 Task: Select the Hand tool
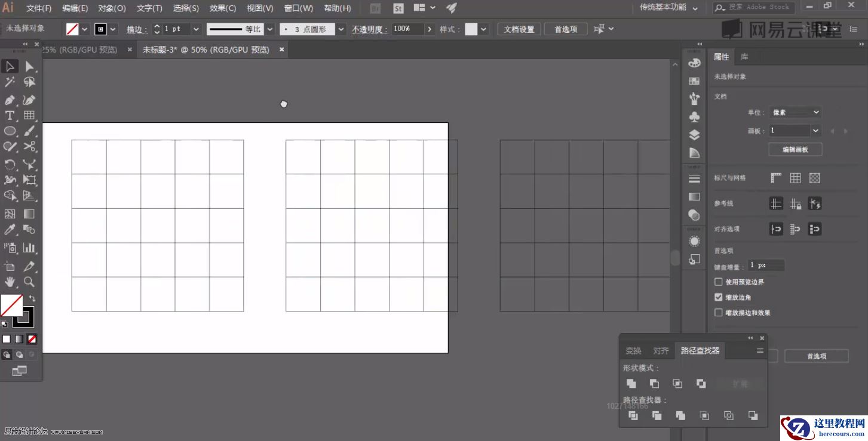coord(10,282)
